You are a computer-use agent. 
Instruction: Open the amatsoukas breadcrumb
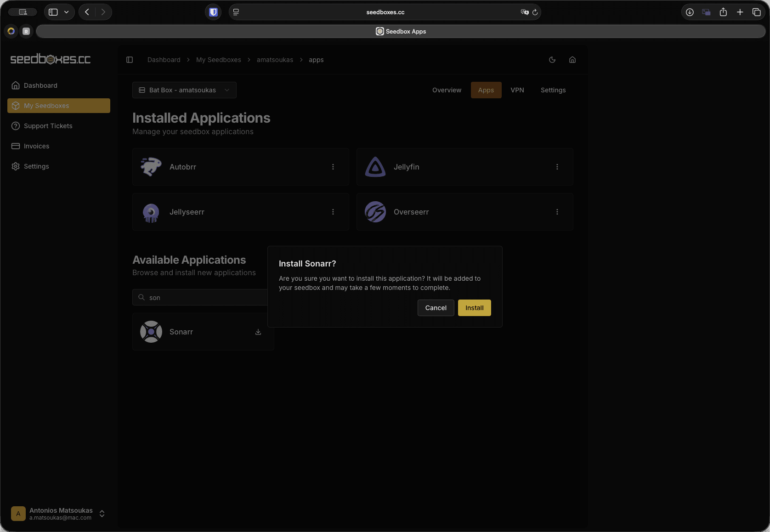click(x=275, y=60)
